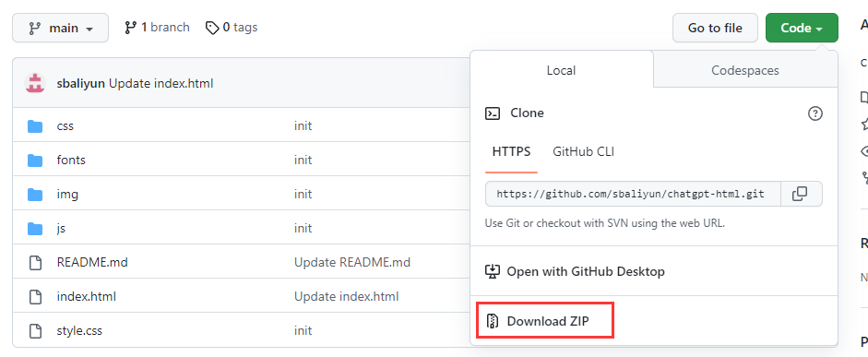Click the branch icon in the main button
The height and width of the screenshot is (357, 868).
(x=35, y=28)
